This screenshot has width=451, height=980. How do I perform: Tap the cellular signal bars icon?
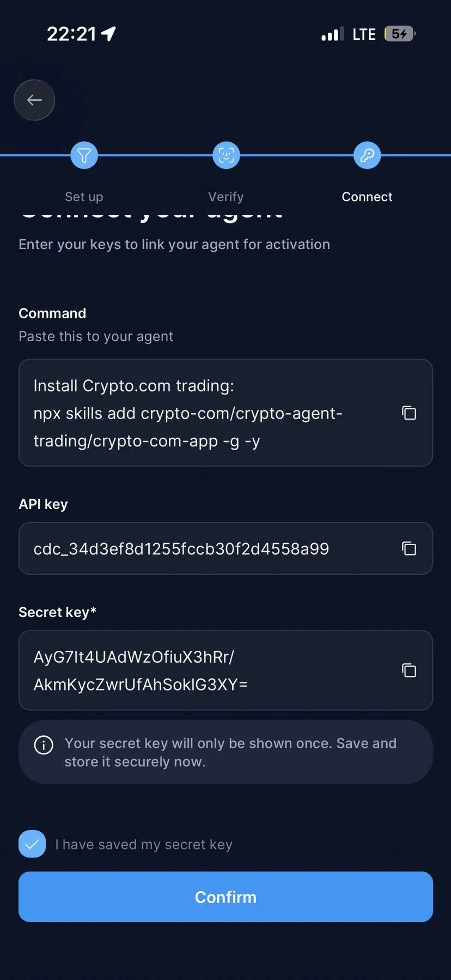point(332,34)
